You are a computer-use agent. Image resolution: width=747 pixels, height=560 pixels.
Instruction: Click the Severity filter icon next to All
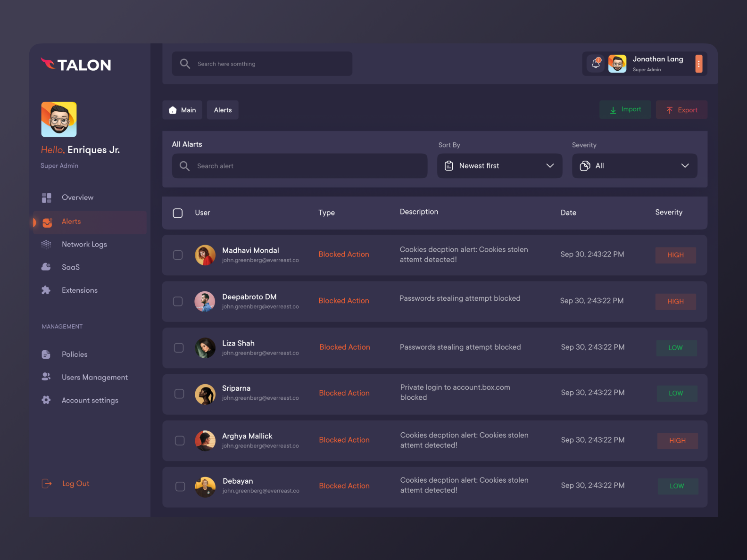coord(585,166)
